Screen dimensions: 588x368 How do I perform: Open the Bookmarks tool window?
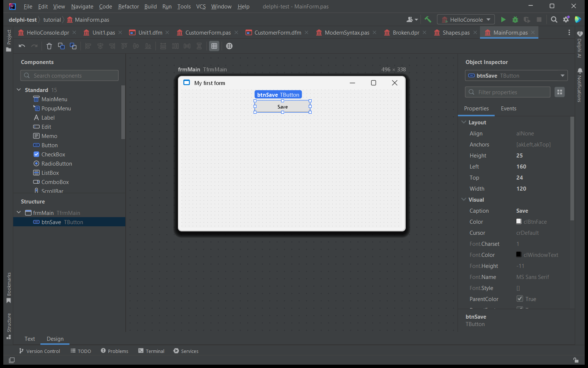(x=9, y=288)
